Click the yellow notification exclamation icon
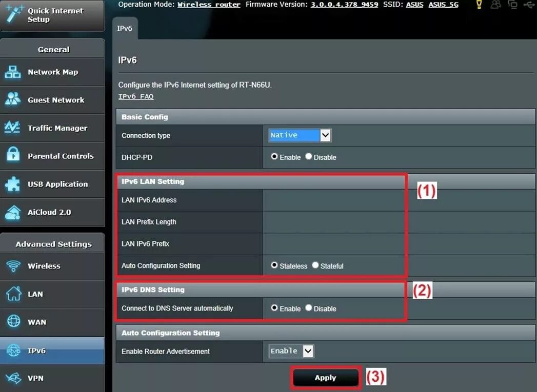Viewport: 537px width, 392px height. pos(478,5)
